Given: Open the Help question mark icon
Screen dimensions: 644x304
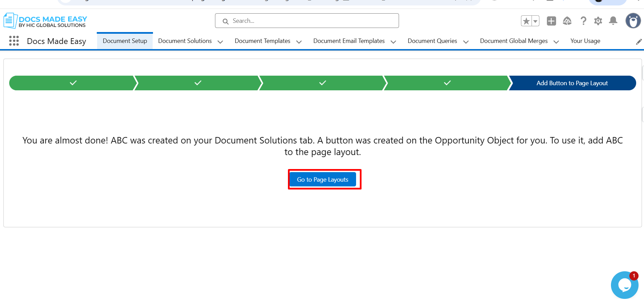Looking at the screenshot, I should [583, 21].
